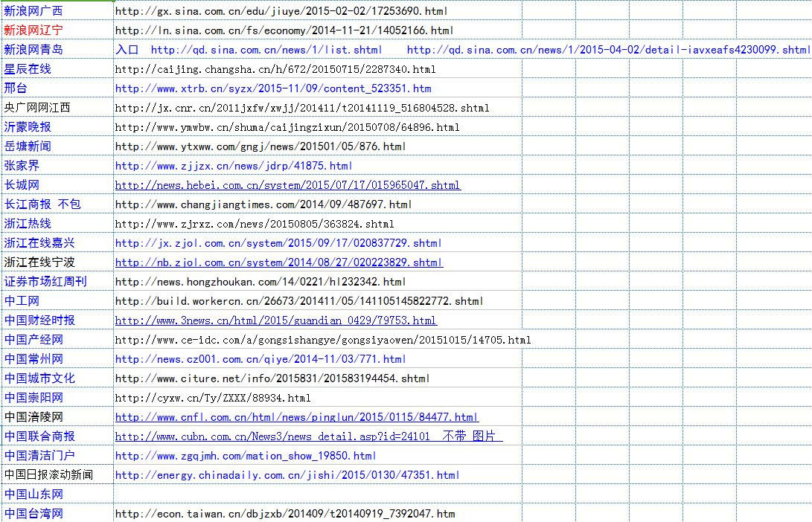This screenshot has width=812, height=522.
Task: Click the jx.cnr.cn URL cell
Action: pos(318,107)
